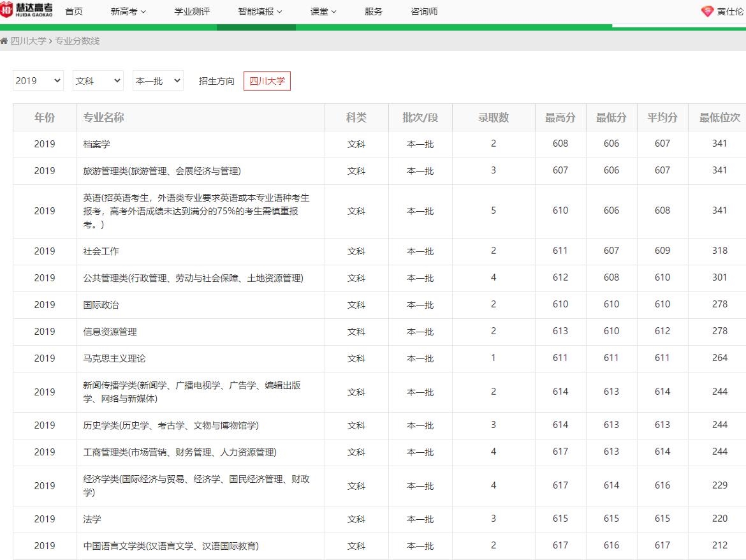746x560 pixels.
Task: Open the 服务 menu item
Action: pos(374,11)
